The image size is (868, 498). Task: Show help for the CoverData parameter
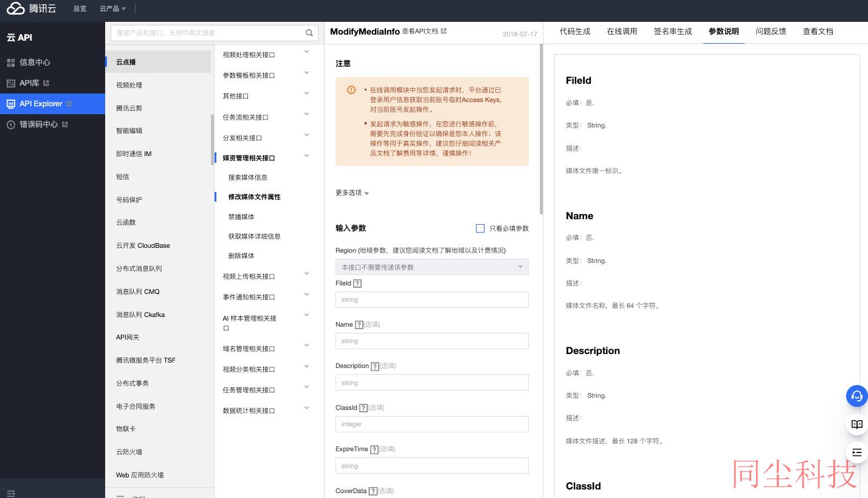point(373,491)
